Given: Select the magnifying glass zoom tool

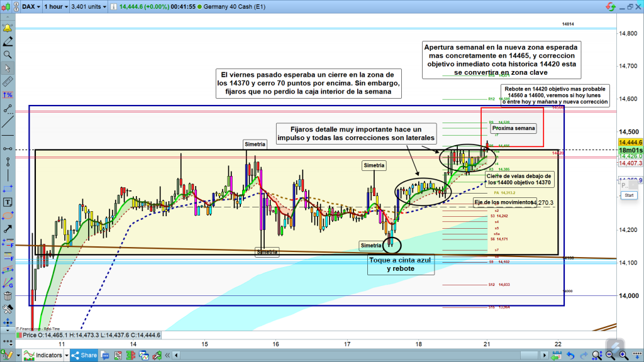Looking at the screenshot, I should [8, 55].
